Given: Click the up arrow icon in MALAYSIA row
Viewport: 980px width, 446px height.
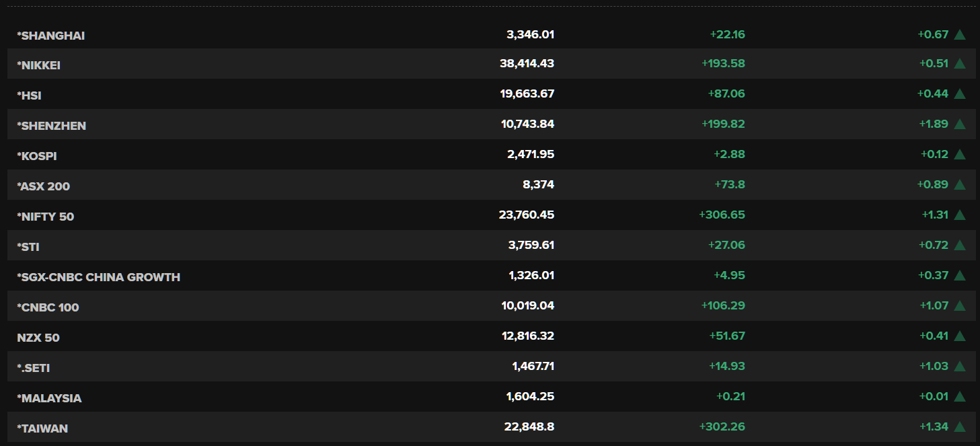Looking at the screenshot, I should (960, 396).
